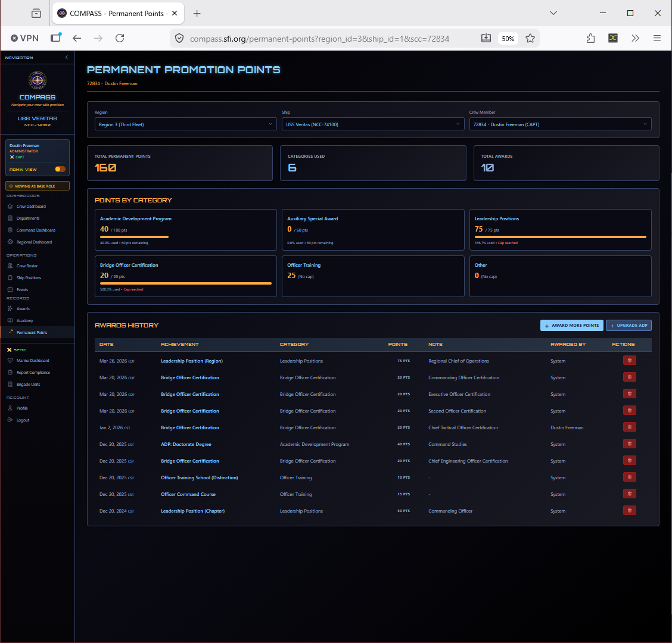Go to Departments page

click(x=28, y=219)
